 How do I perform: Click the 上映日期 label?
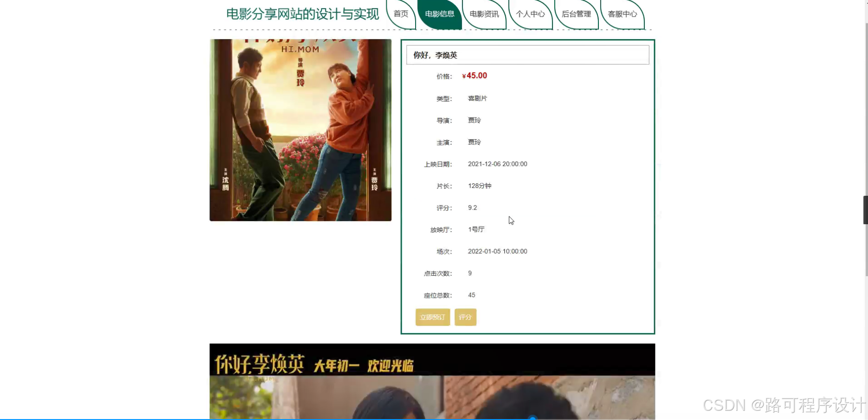pyautogui.click(x=438, y=165)
